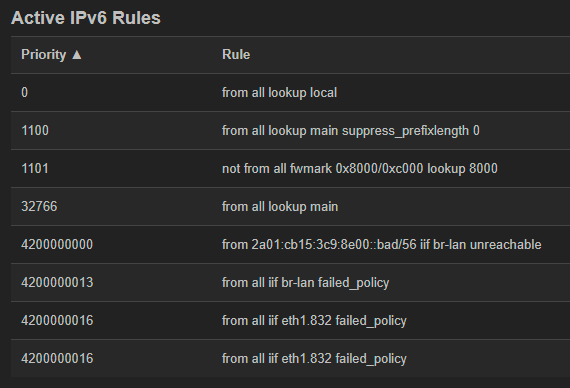Click the ascending sort arrow beside Priority
The width and height of the screenshot is (570, 388).
tap(77, 55)
